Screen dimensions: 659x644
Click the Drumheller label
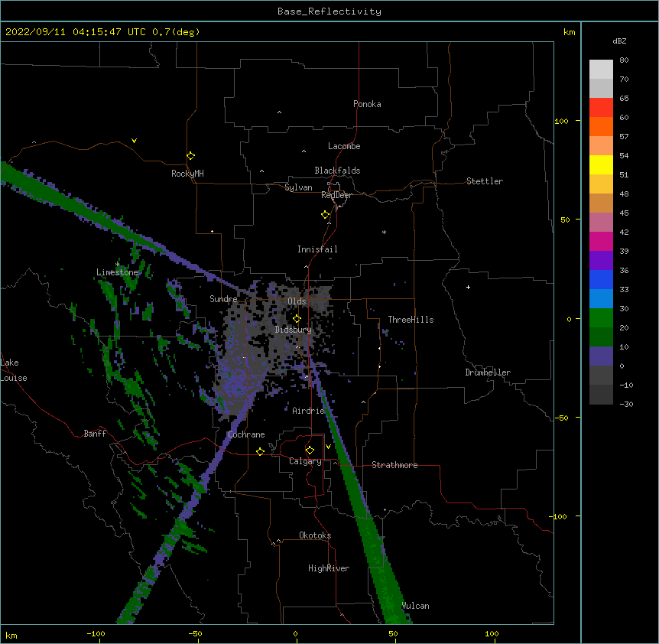click(x=488, y=372)
